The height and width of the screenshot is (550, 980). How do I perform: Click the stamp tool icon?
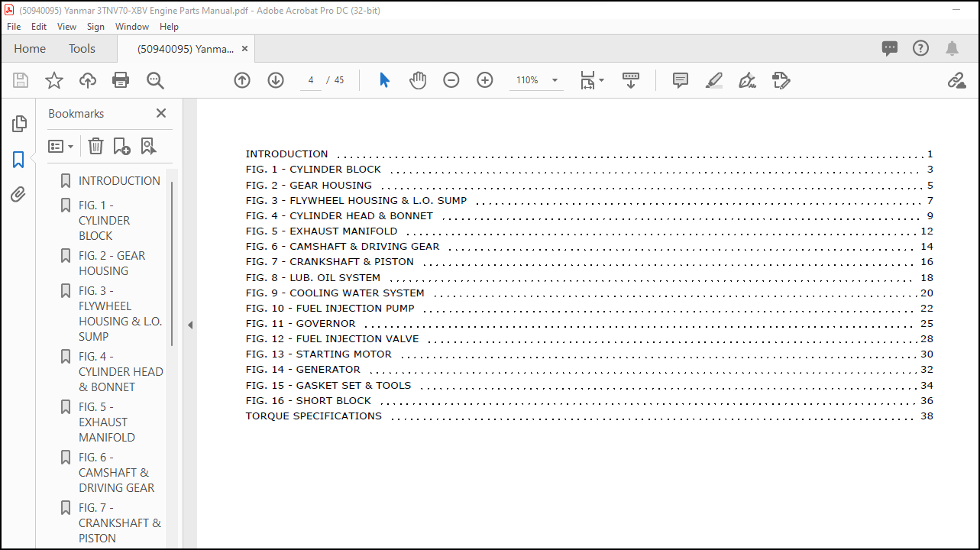781,80
